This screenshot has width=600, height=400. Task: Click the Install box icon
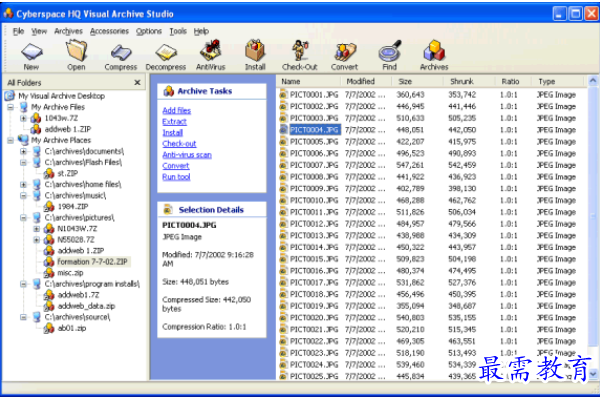point(255,50)
